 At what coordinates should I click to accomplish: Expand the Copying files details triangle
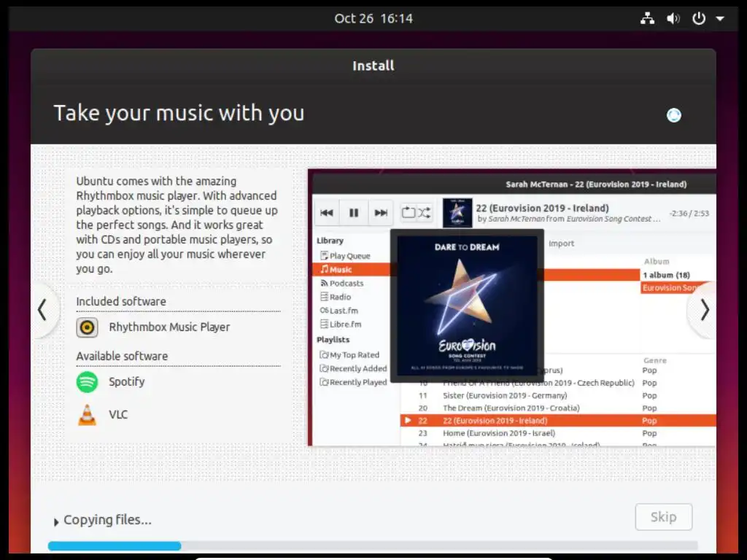tap(56, 522)
